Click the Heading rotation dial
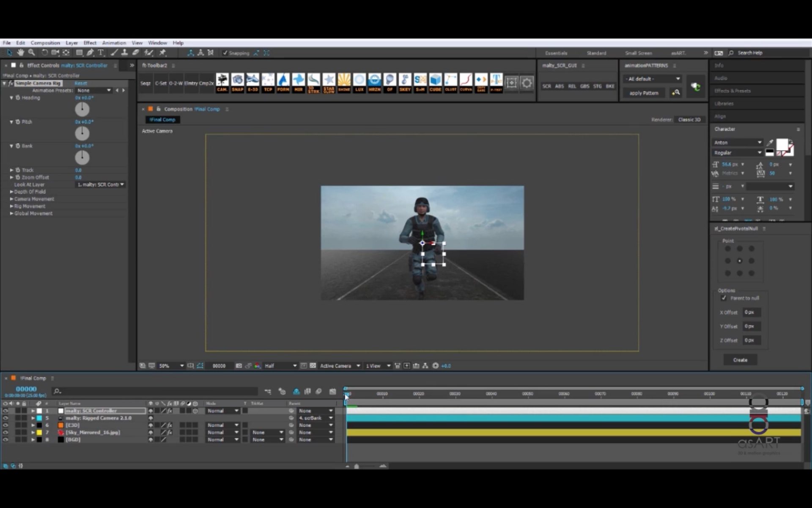812x508 pixels. coord(82,109)
